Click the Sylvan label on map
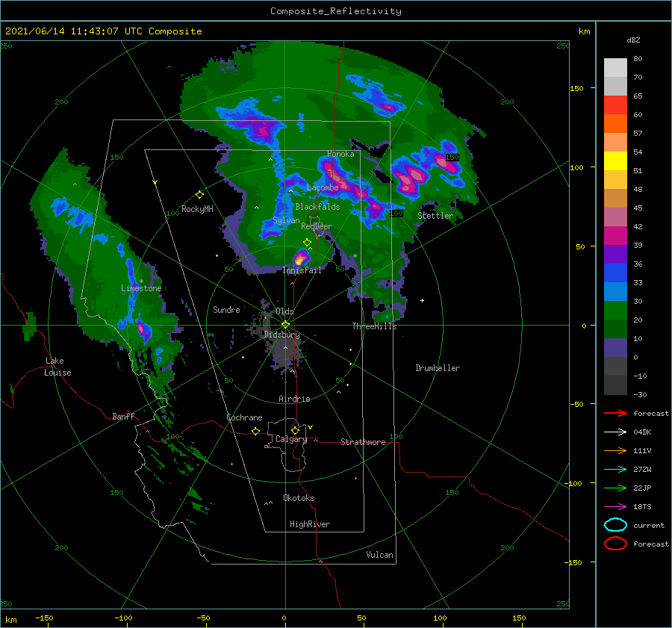Screen dimensions: 672x628 click(x=286, y=221)
